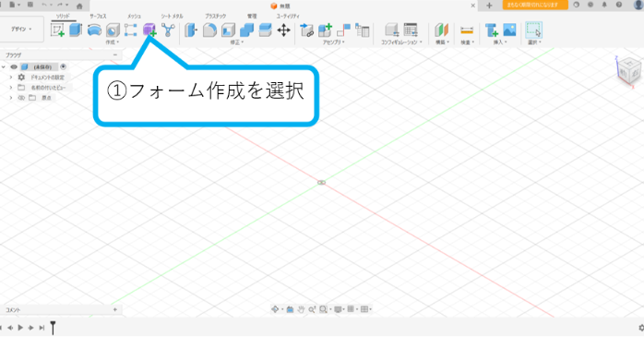Click the ViewCube in the canvas corner
The width and height of the screenshot is (644, 337).
pos(628,71)
